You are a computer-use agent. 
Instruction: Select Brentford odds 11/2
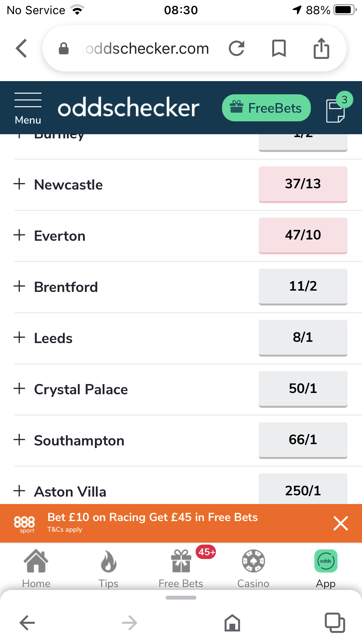[303, 286]
